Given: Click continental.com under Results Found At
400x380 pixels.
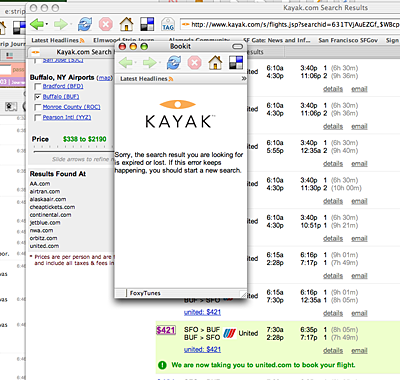Looking at the screenshot, I should [x=50, y=215].
